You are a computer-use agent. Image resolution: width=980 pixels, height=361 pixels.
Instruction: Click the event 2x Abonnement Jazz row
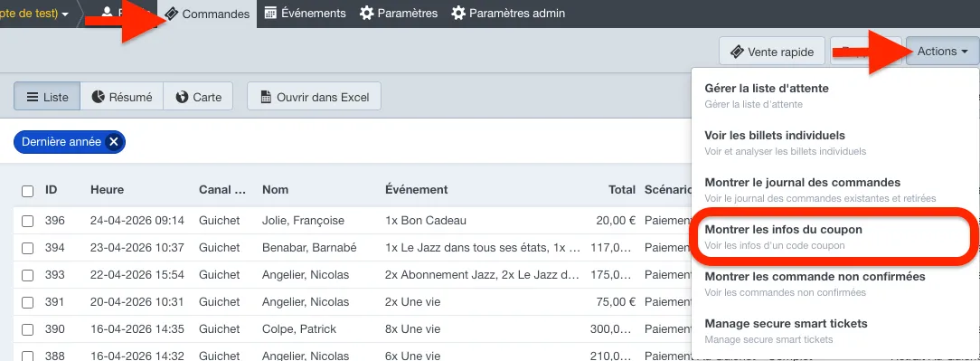[484, 275]
